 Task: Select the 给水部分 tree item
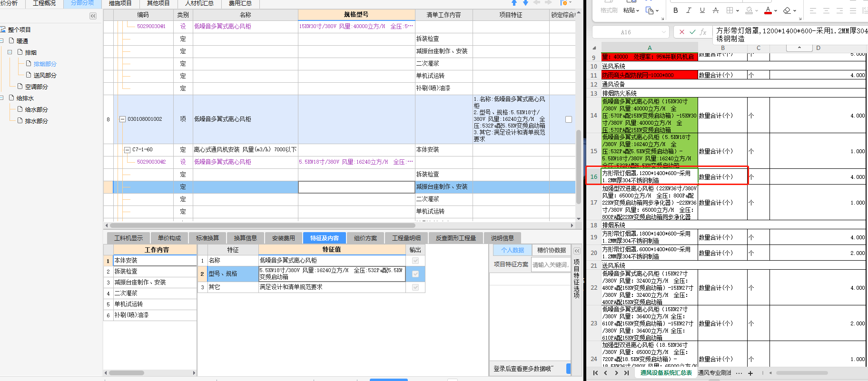point(36,109)
